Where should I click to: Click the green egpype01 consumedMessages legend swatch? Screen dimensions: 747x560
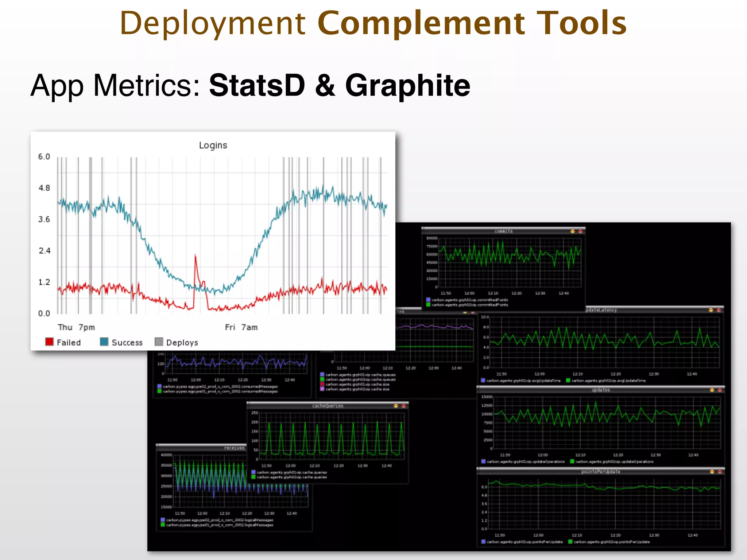click(x=159, y=391)
